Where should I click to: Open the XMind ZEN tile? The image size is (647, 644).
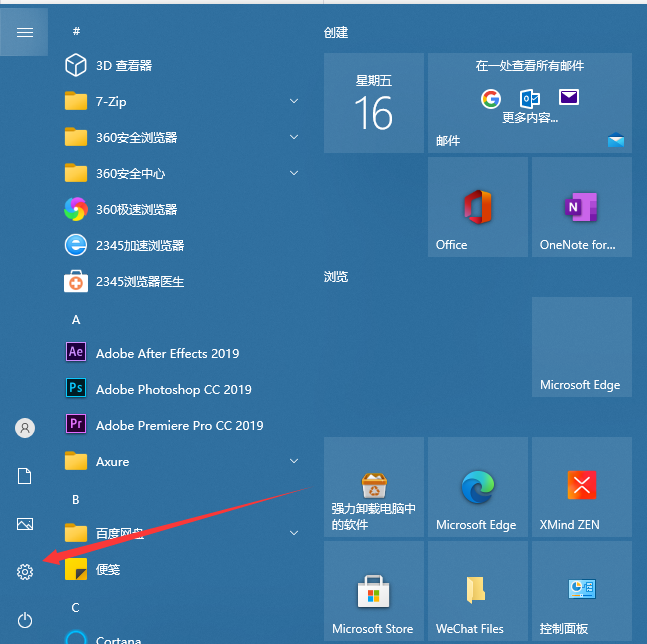[x=581, y=486]
